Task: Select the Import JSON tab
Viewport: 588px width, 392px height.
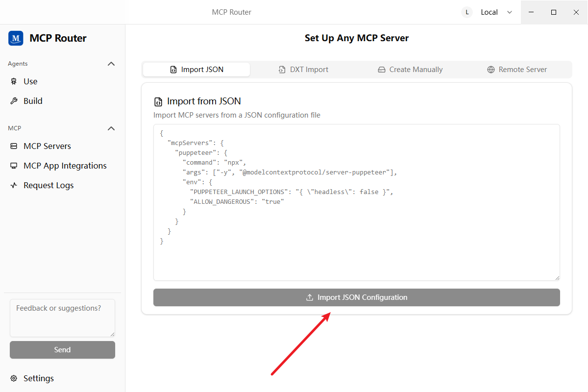Action: [x=196, y=70]
